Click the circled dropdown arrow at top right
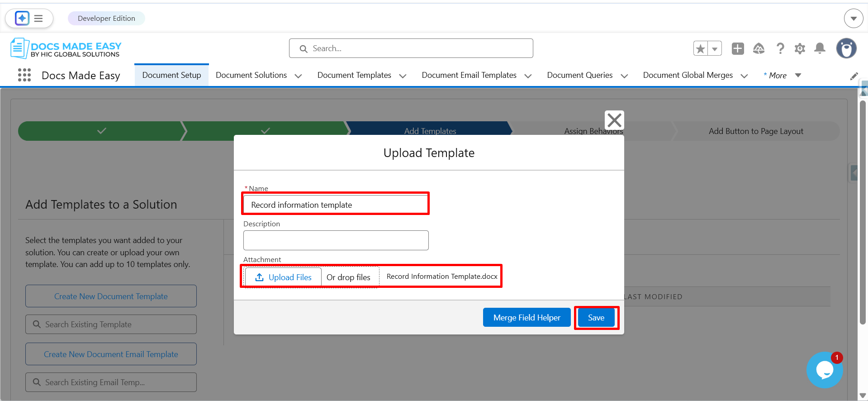The image size is (868, 401). tap(854, 19)
